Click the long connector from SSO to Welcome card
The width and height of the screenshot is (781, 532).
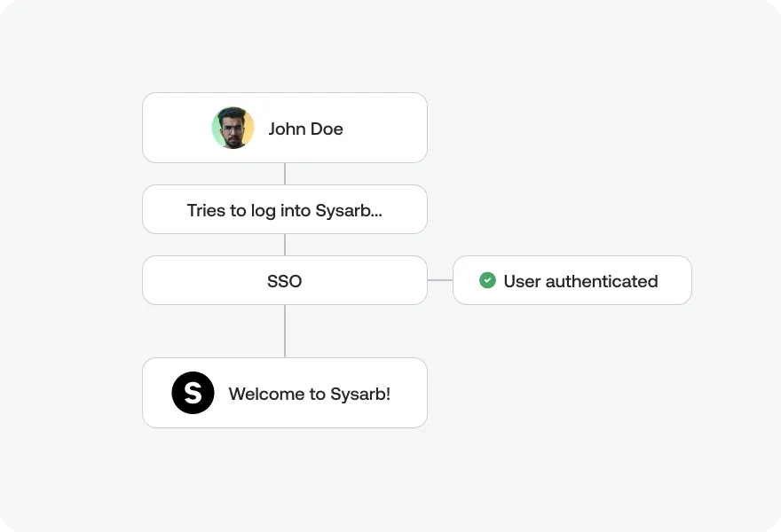(x=285, y=331)
